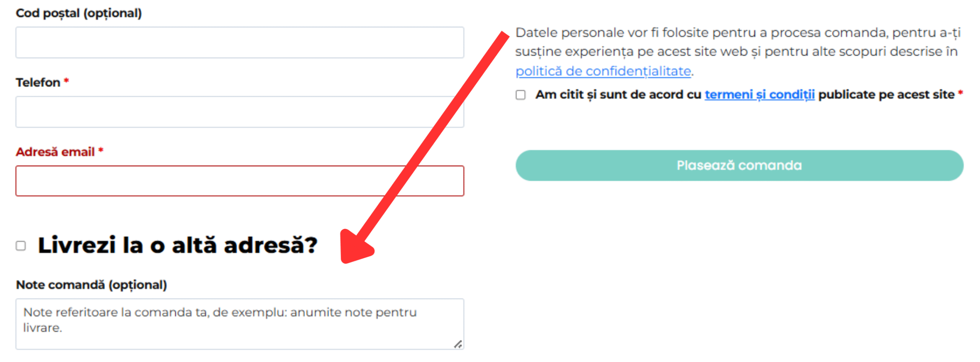Image resolution: width=980 pixels, height=362 pixels.
Task: Click the 'Telefon' field label
Action: coord(38,83)
